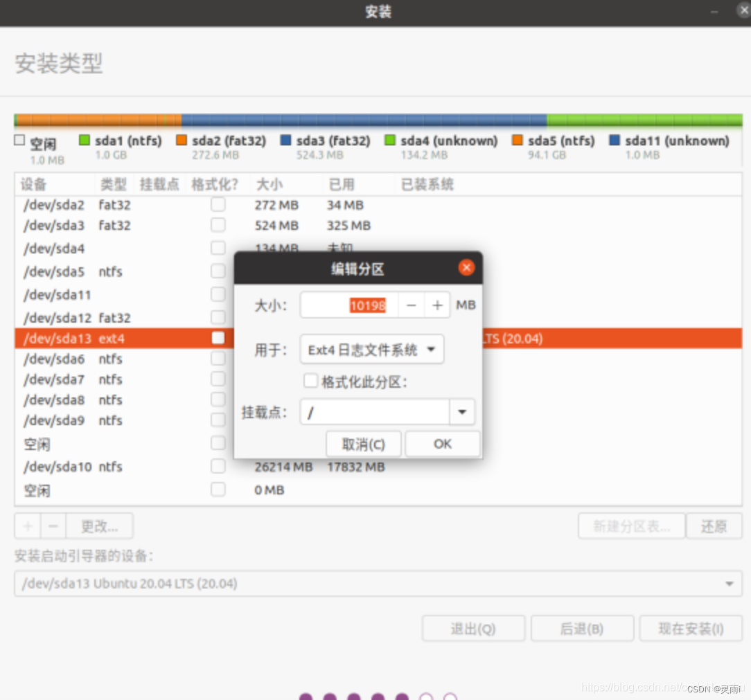Decrease partition size with minus button
751x700 pixels.
click(412, 305)
